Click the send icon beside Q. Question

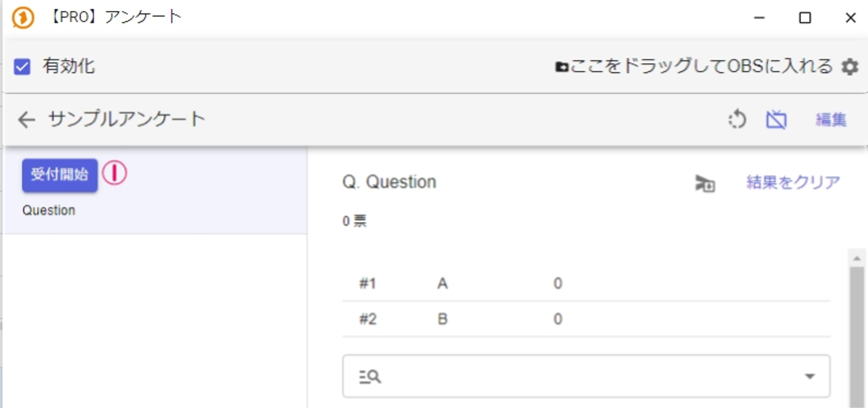click(x=705, y=183)
